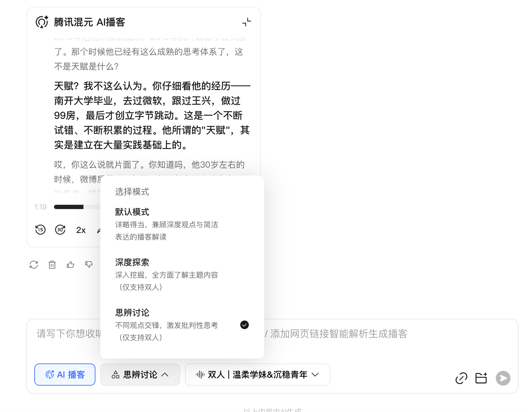This screenshot has width=532, height=412.
Task: Collapse the 思辨讨论 mode dropdown
Action: [140, 375]
